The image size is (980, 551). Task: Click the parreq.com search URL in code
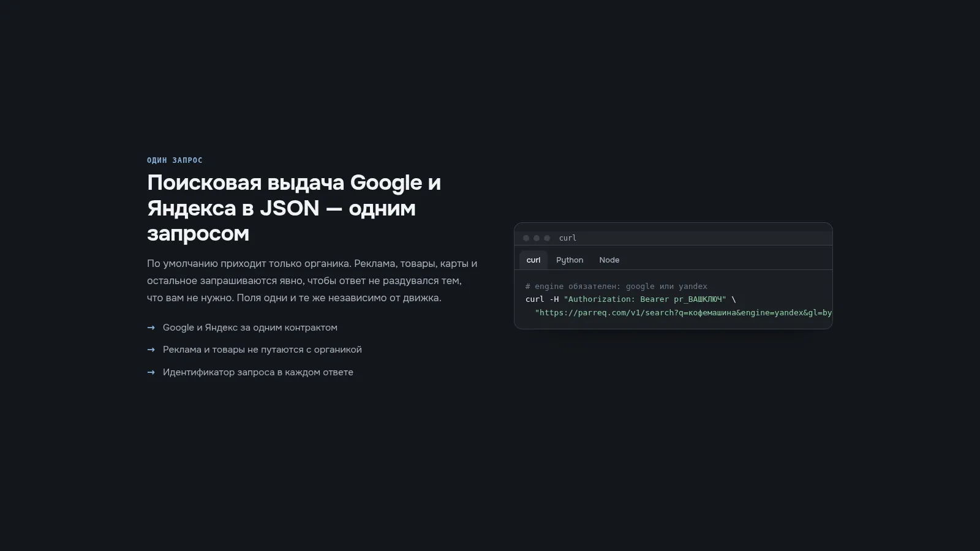684,313
